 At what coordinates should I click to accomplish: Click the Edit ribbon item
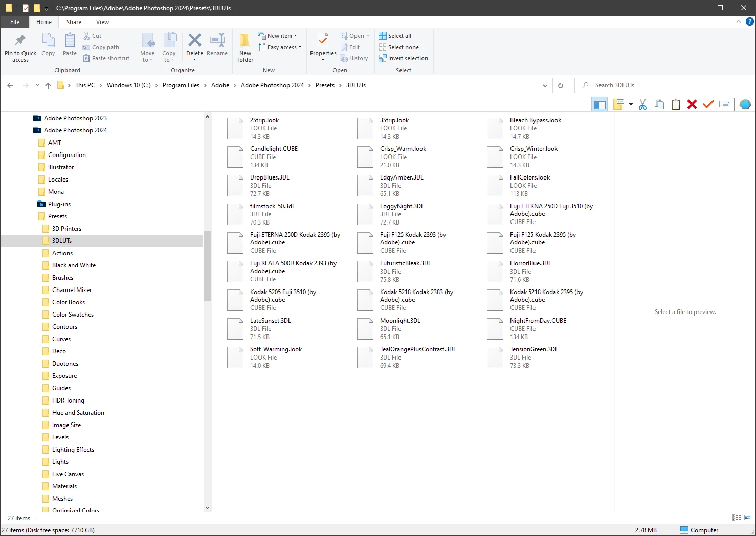pyautogui.click(x=350, y=47)
